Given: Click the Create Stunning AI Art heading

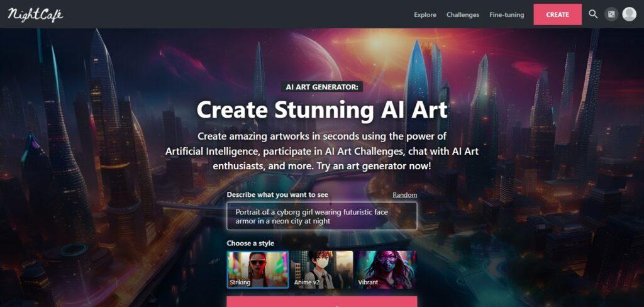Looking at the screenshot, I should 321,109.
